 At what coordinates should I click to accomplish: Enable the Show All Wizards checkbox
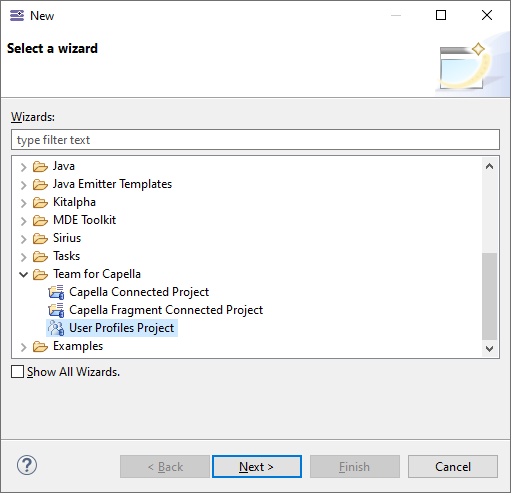click(x=17, y=372)
